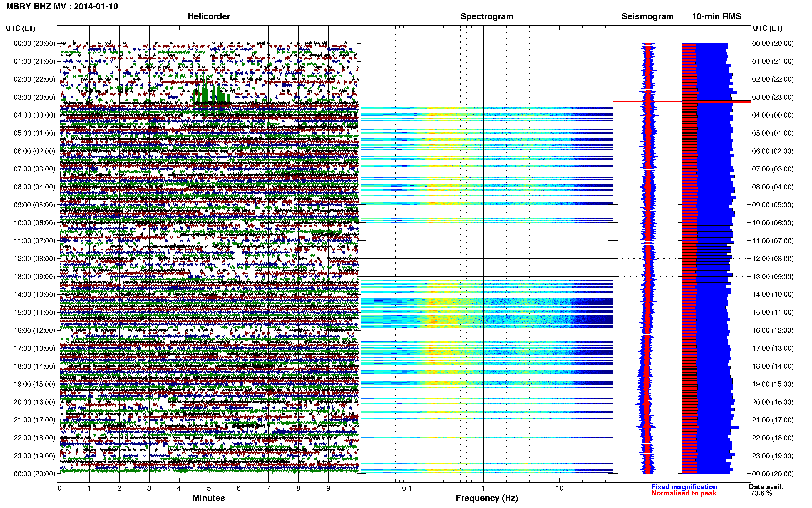Image resolution: width=812 pixels, height=508 pixels.
Task: Click the left '15:00 (11:00)' time label
Action: 34,312
